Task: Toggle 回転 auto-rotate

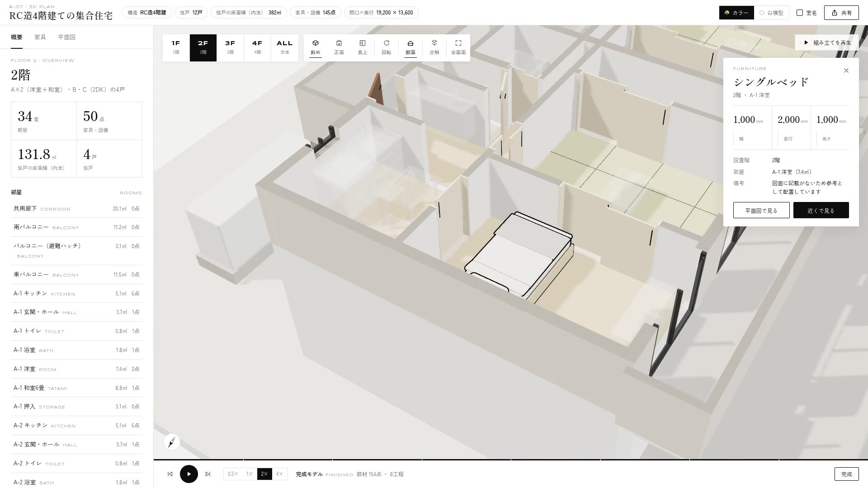Action: 387,47
